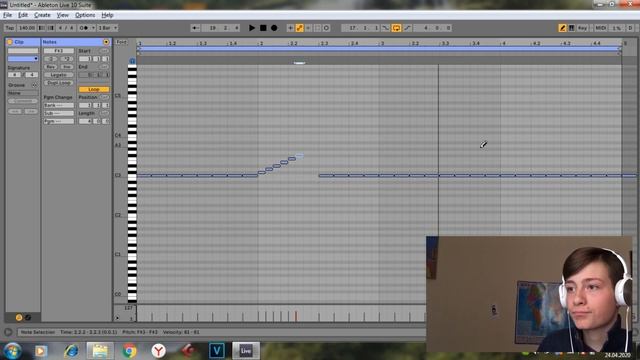Click the Session Record circle button
This screenshot has width=640, height=360.
(x=326, y=28)
